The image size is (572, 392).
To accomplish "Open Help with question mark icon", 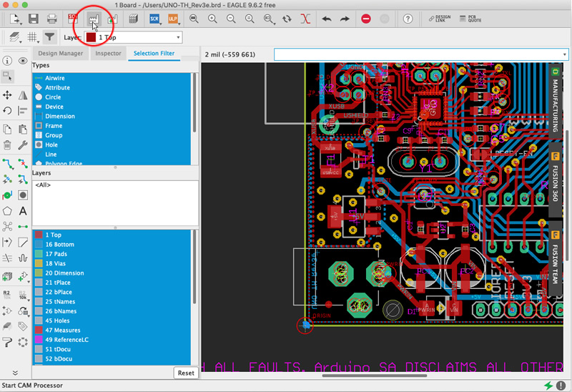I will point(408,19).
